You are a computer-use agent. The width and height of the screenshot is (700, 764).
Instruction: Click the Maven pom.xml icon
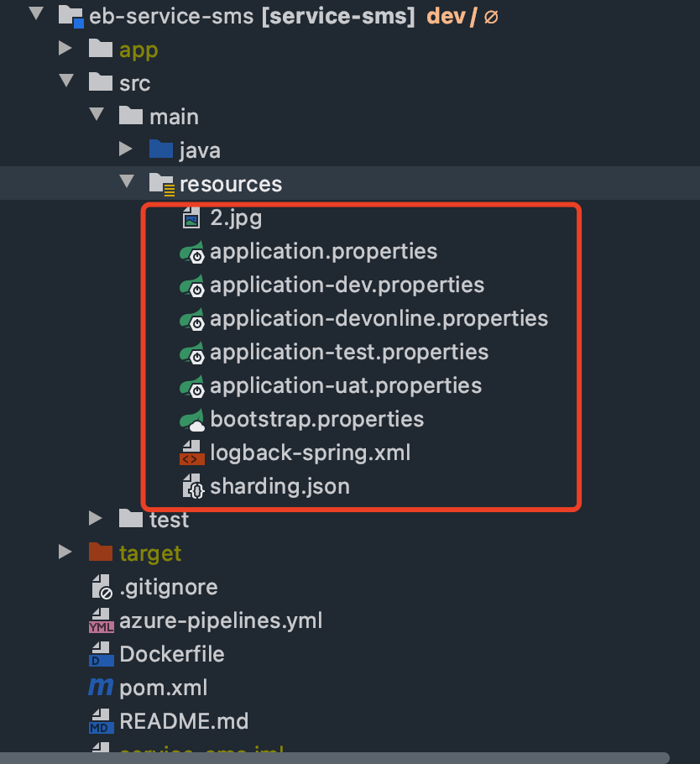click(101, 688)
